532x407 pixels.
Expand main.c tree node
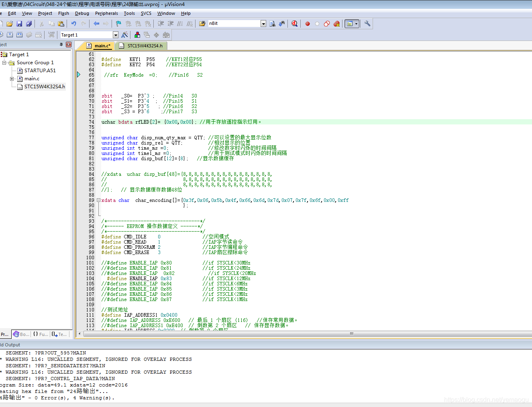point(12,79)
